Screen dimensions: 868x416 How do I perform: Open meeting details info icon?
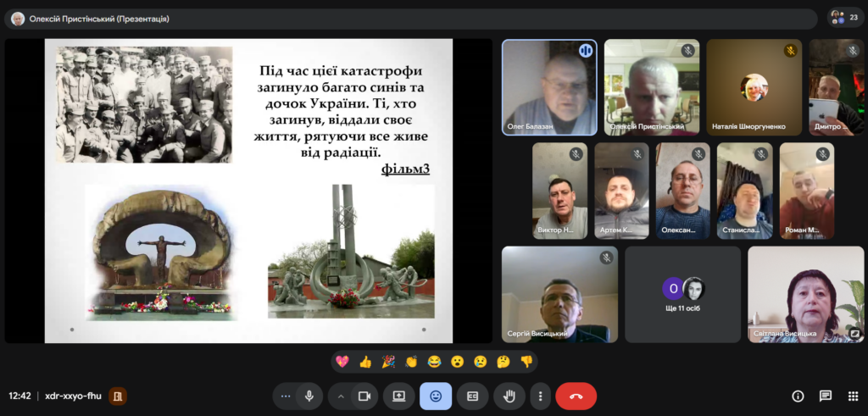pos(798,396)
